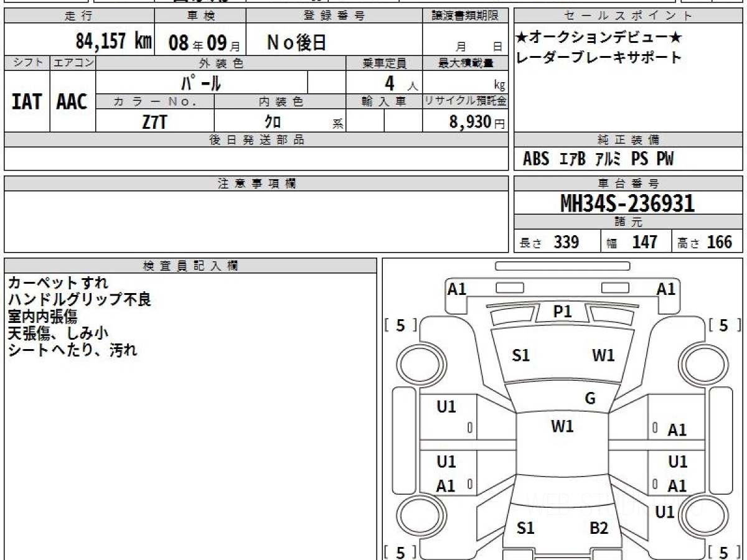Click the AAC air conditioner value

tap(72, 101)
